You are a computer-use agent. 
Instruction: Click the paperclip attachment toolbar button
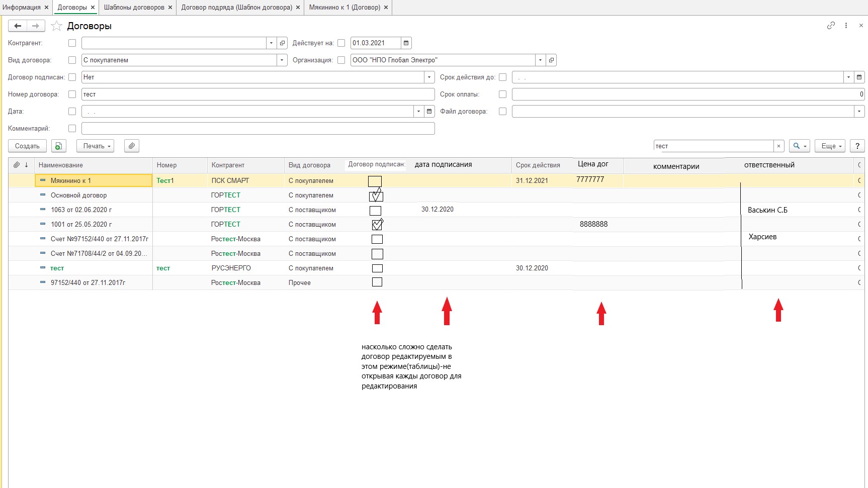[131, 146]
